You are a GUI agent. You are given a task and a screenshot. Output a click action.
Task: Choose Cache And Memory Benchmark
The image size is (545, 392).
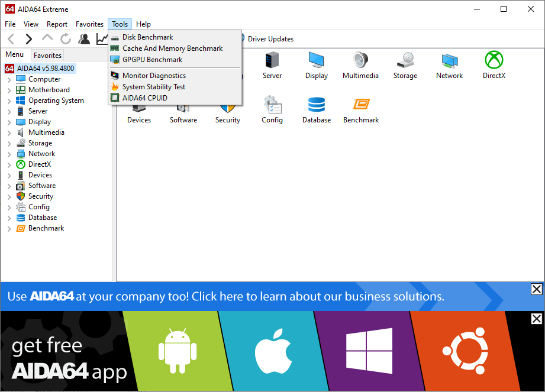point(175,48)
